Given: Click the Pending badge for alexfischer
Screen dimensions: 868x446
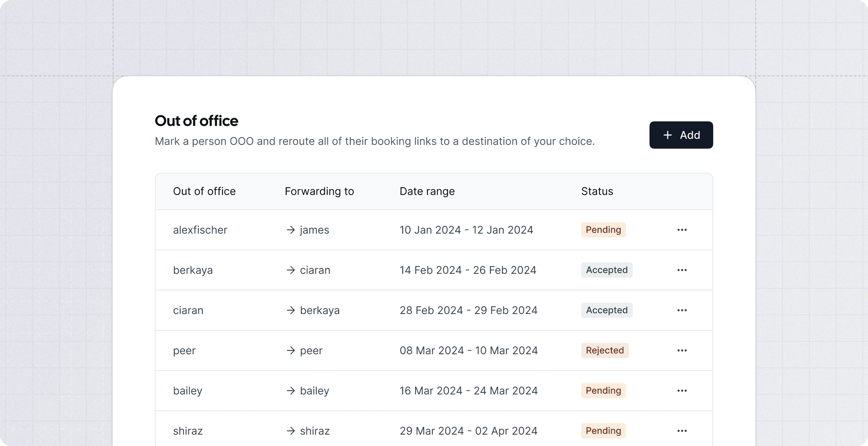Looking at the screenshot, I should 603,230.
